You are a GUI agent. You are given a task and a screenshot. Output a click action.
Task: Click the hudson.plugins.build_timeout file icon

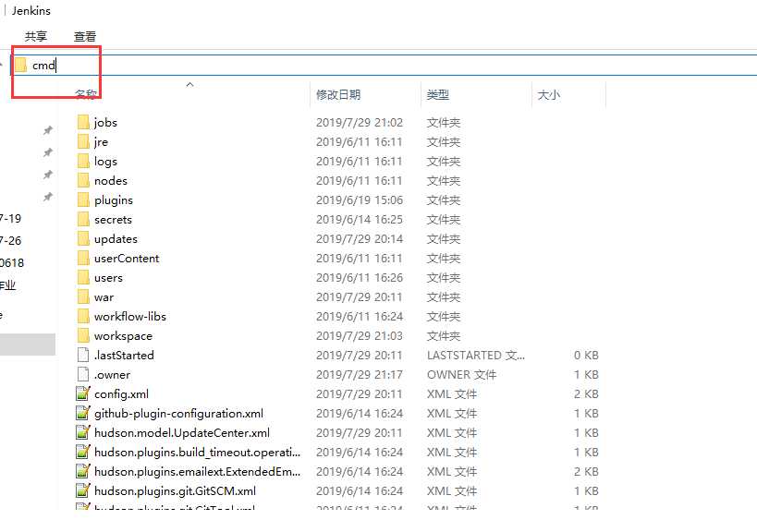[x=83, y=452]
